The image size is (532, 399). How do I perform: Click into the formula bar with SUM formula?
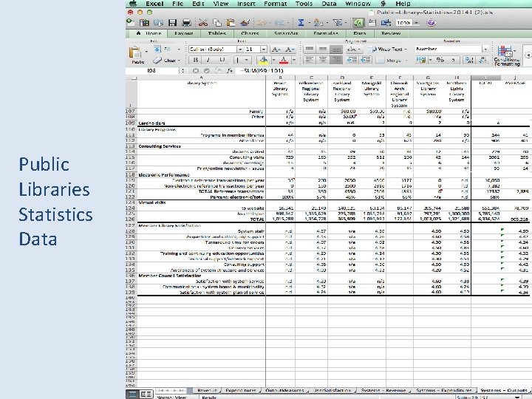[383, 71]
